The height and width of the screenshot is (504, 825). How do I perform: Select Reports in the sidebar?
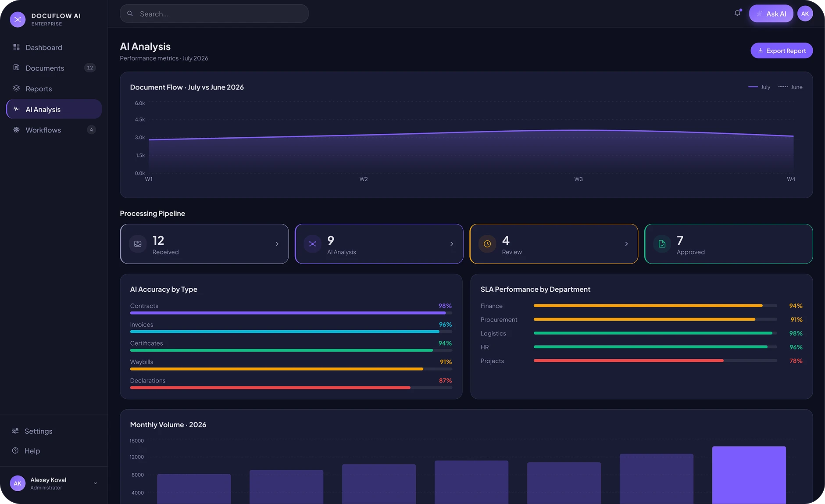click(x=54, y=89)
